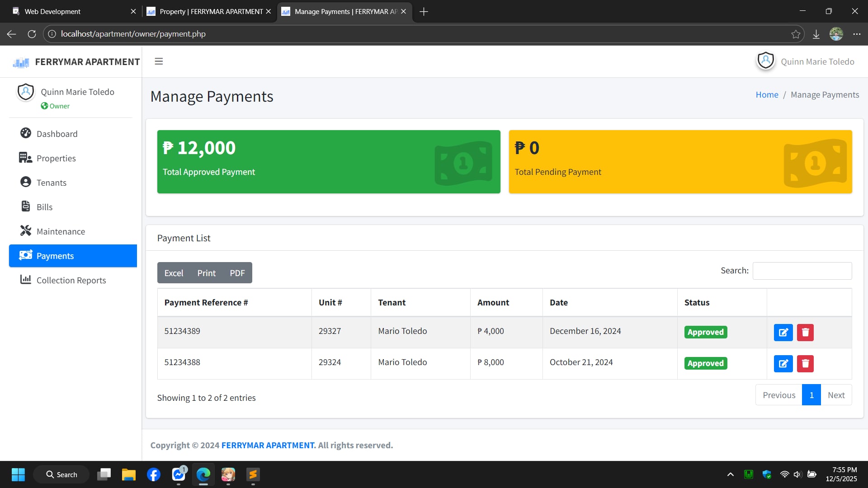Edit payment 51234388 with blue pencil icon
The image size is (868, 488).
pyautogui.click(x=783, y=363)
